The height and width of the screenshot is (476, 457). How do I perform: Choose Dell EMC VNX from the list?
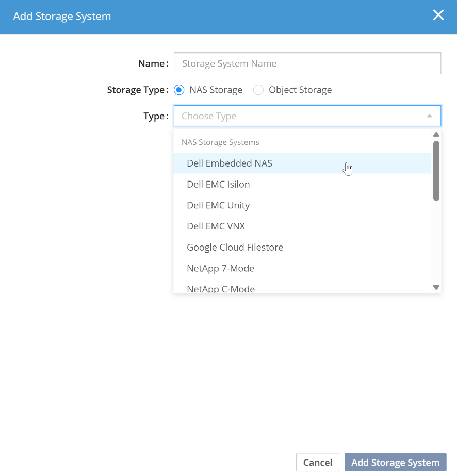click(x=302, y=226)
